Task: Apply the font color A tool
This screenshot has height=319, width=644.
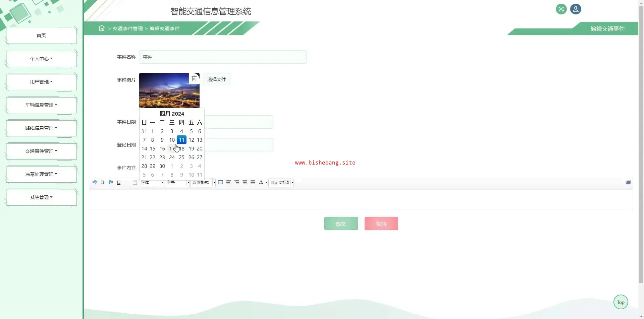Action: pos(261,182)
